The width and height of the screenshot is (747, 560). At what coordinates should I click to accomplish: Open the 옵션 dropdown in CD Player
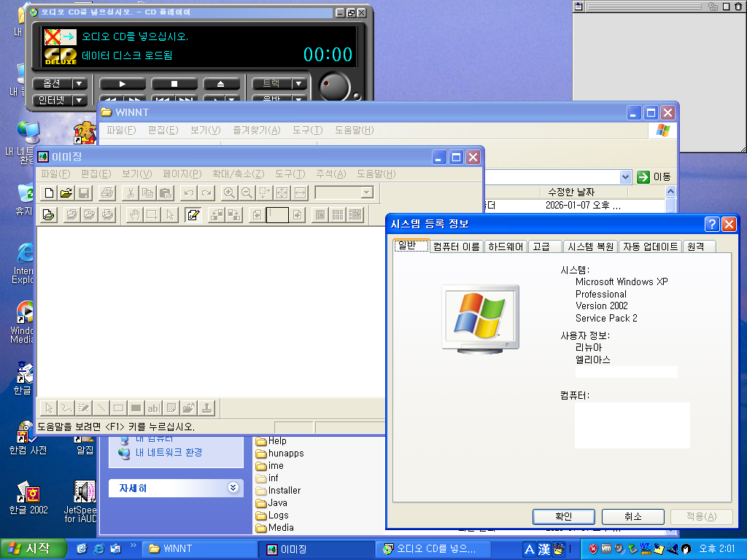(x=60, y=84)
